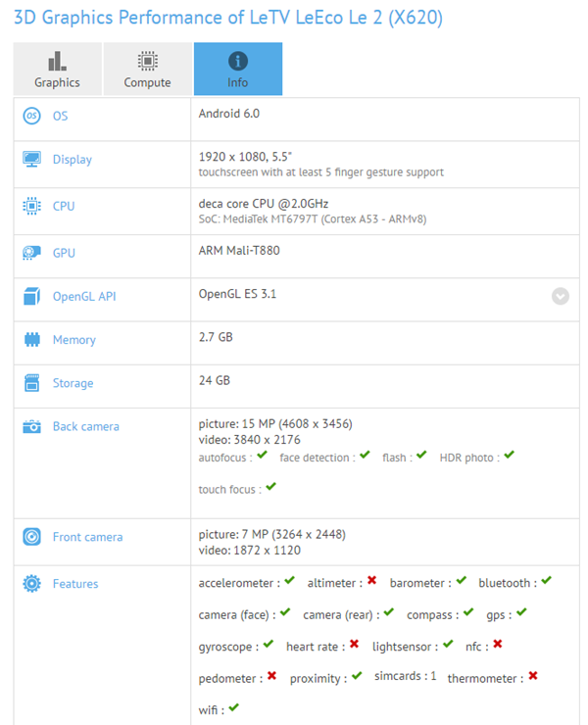The width and height of the screenshot is (588, 725).
Task: Click the Storage card icon
Action: pos(32,383)
